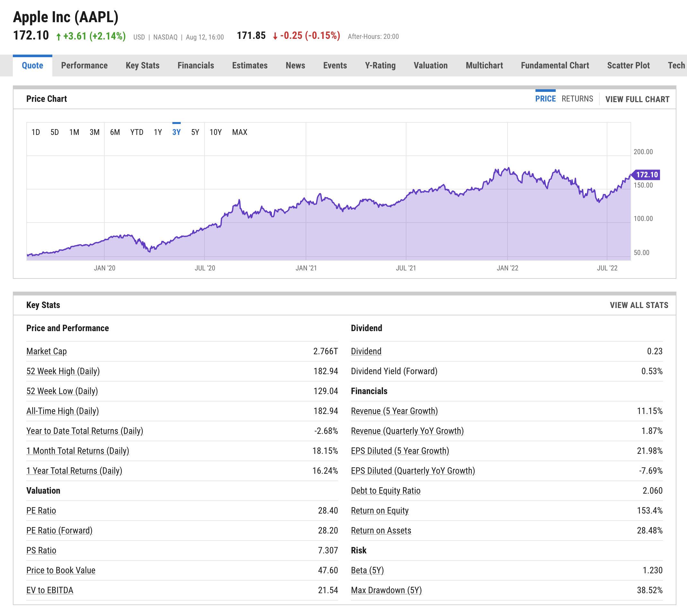Open the Debt to Equity Ratio link
687x616 pixels.
pyautogui.click(x=385, y=490)
